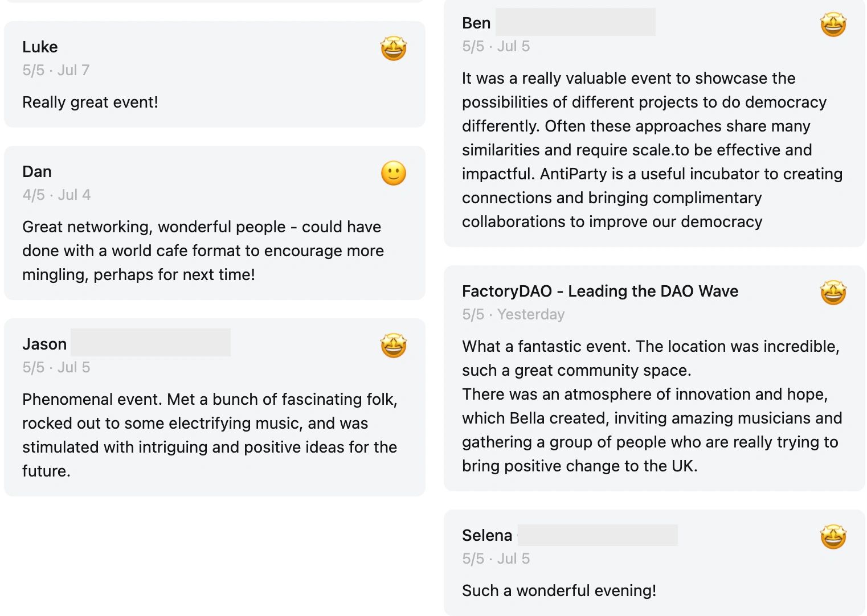Open FactoryDAO - Leading the DAO Wave profile
Screen dimensions: 867x616
600,291
